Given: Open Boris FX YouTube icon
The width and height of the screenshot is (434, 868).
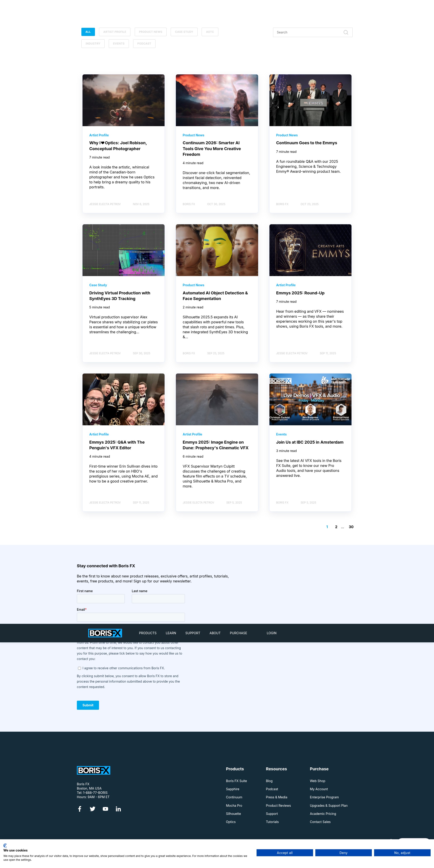Looking at the screenshot, I should [x=106, y=809].
